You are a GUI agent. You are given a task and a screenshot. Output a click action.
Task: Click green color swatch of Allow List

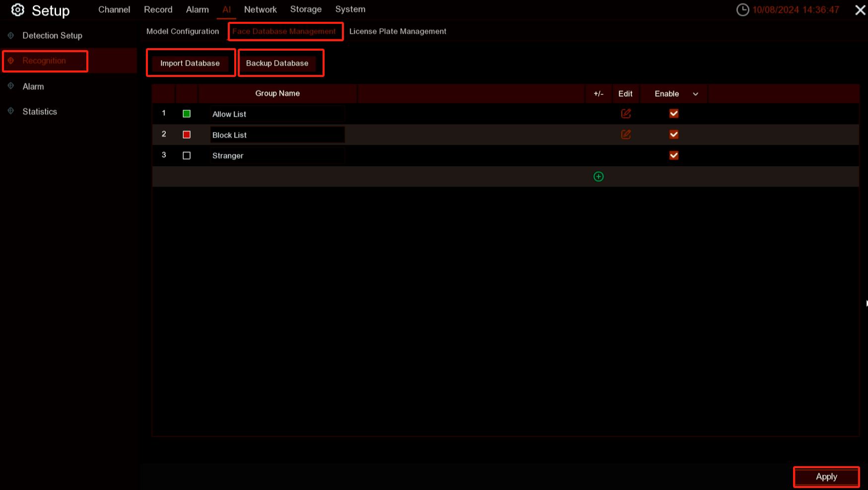(187, 114)
